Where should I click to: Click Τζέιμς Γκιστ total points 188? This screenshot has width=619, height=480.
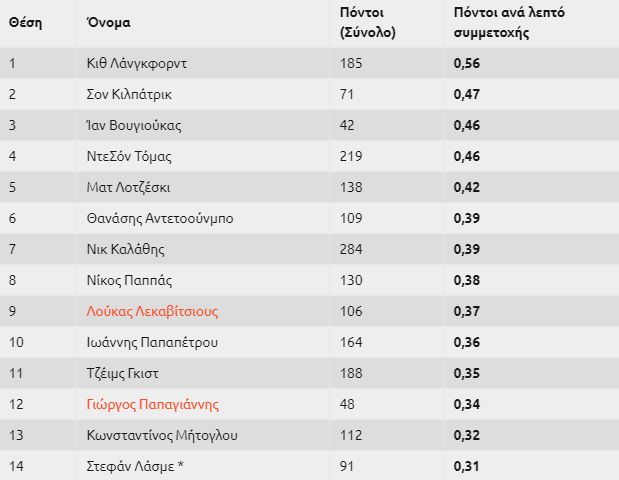tap(351, 373)
